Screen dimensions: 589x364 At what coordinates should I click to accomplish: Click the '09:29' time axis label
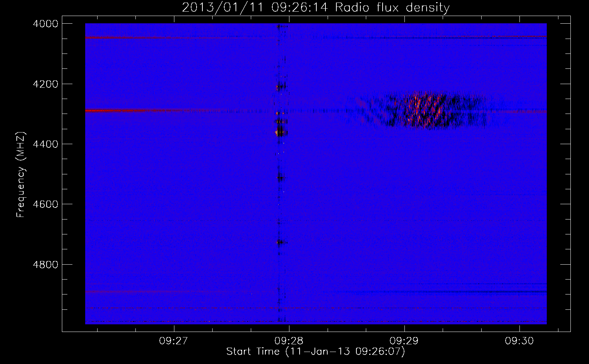[x=404, y=341]
